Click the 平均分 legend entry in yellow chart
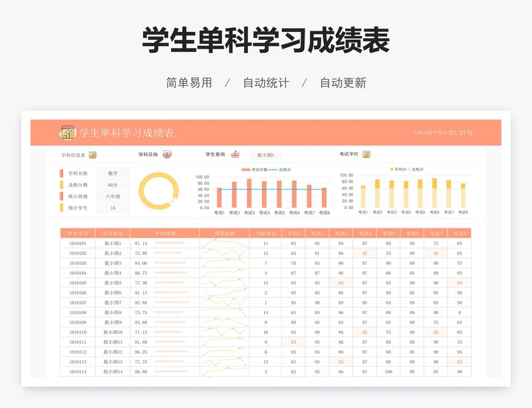The width and height of the screenshot is (532, 408). click(x=398, y=169)
